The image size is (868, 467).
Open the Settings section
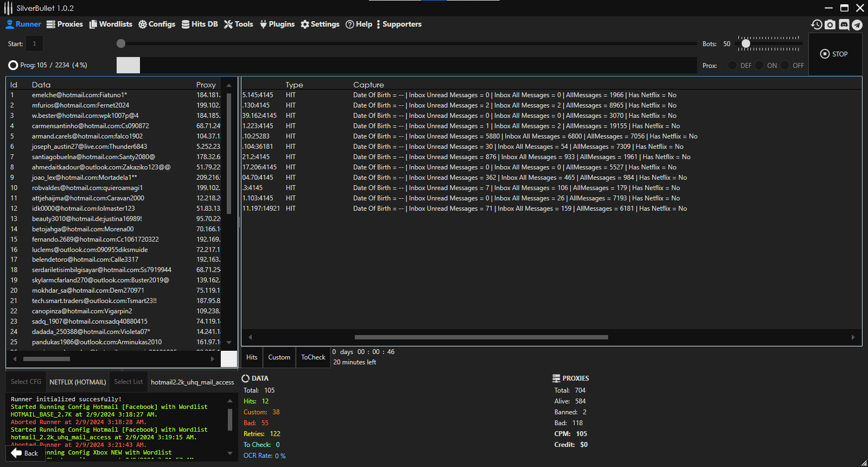(320, 24)
